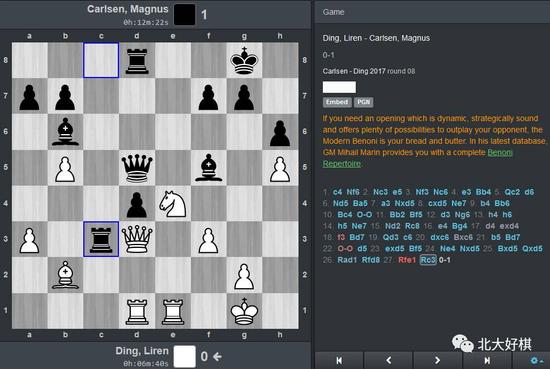
Task: Click player name Carlsen, Magnus above board
Action: (x=128, y=9)
